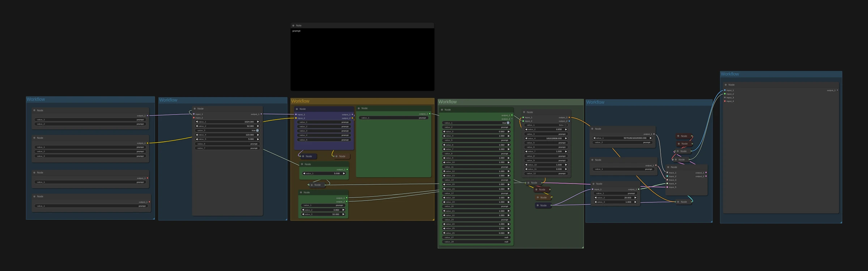
Task: Click the value_23 prompt field
Action: (x=477, y=220)
